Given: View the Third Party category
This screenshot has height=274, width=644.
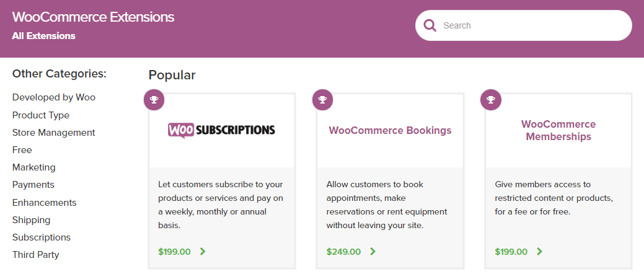Looking at the screenshot, I should coord(36,255).
